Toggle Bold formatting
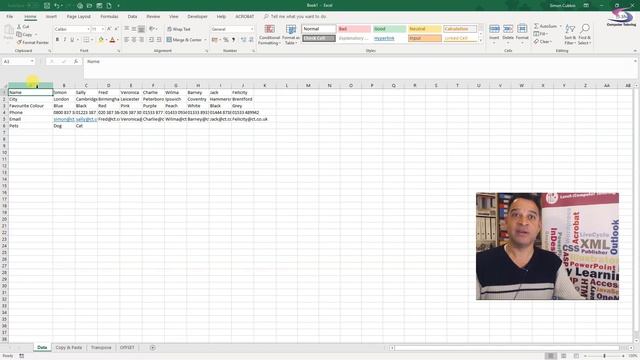Screen dimensions: 640x360 coord(57,40)
